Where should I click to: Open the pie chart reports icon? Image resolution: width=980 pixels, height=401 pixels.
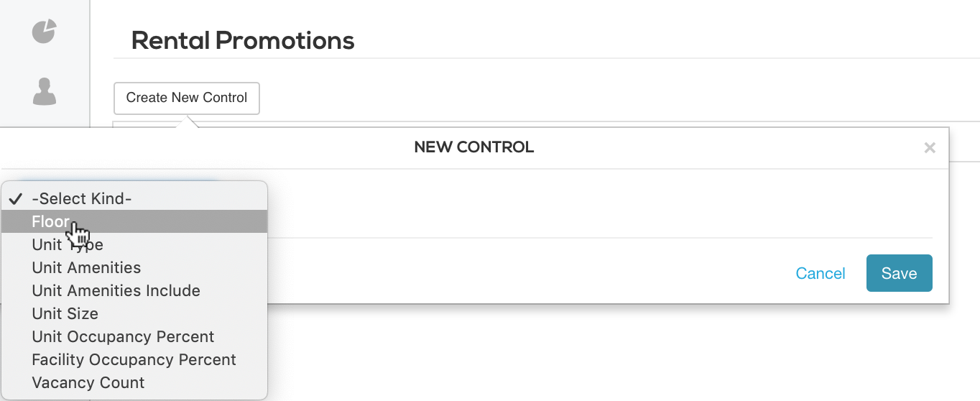coord(44,31)
